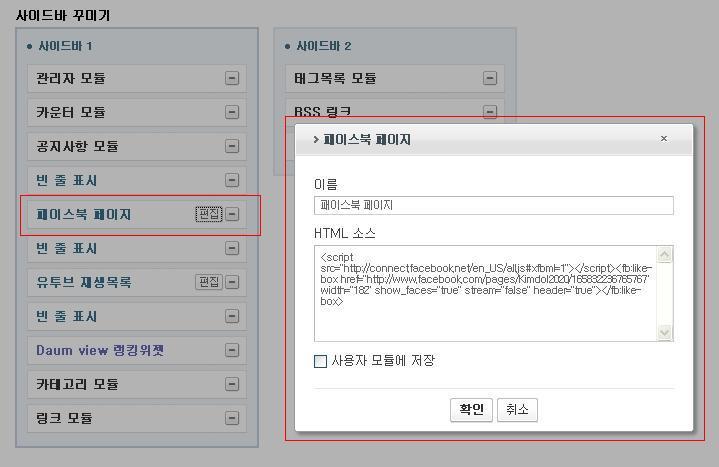The image size is (719, 467).
Task: Click minus icon on RSS 링크 row
Action: click(x=490, y=112)
